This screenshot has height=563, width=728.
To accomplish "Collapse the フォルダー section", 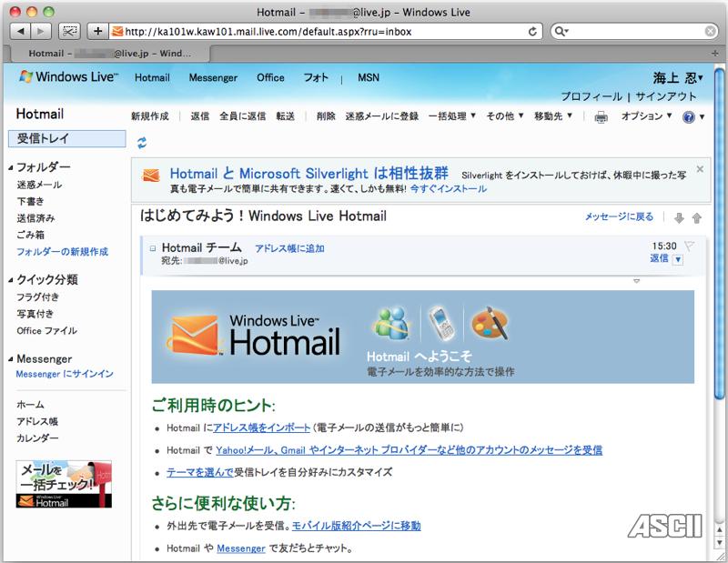I will tap(11, 167).
